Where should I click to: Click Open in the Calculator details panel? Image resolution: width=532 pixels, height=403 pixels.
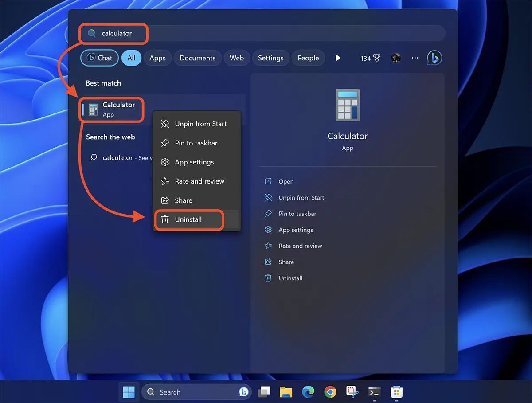coord(279,182)
